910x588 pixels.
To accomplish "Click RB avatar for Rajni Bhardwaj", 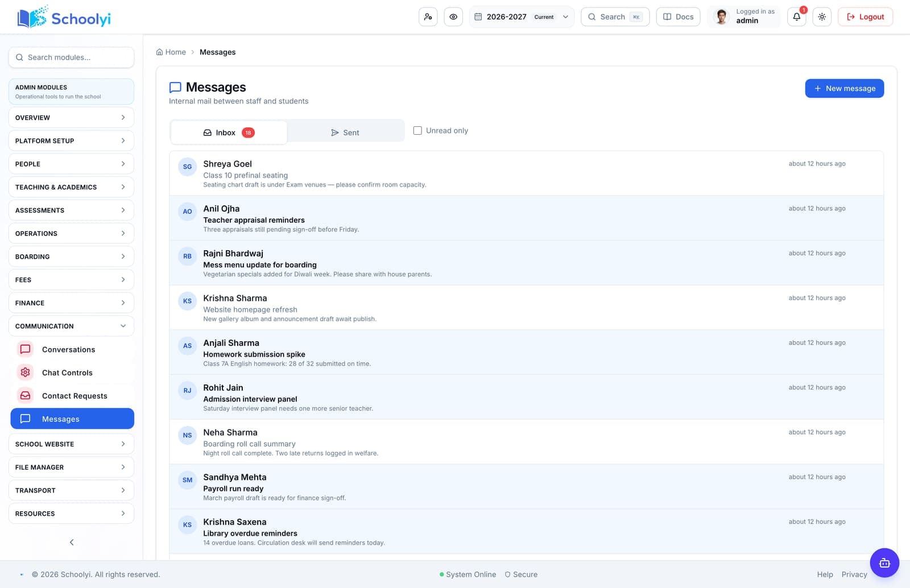I will tap(187, 256).
